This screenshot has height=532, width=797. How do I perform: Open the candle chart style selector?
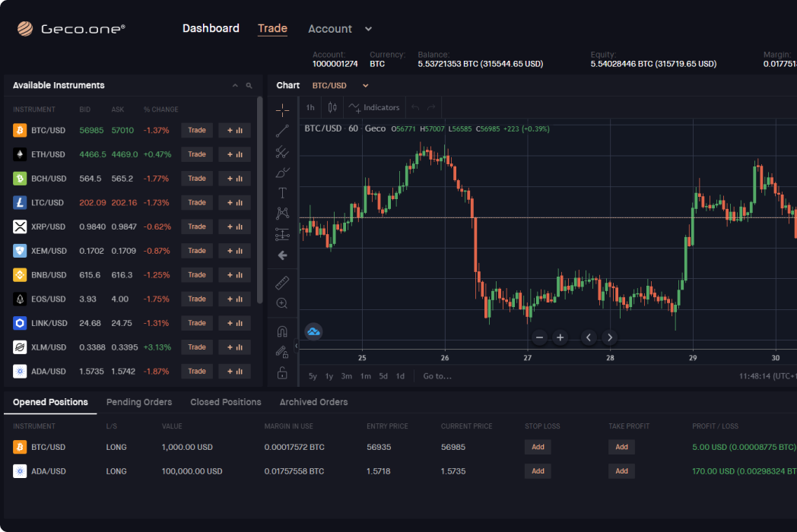[331, 107]
